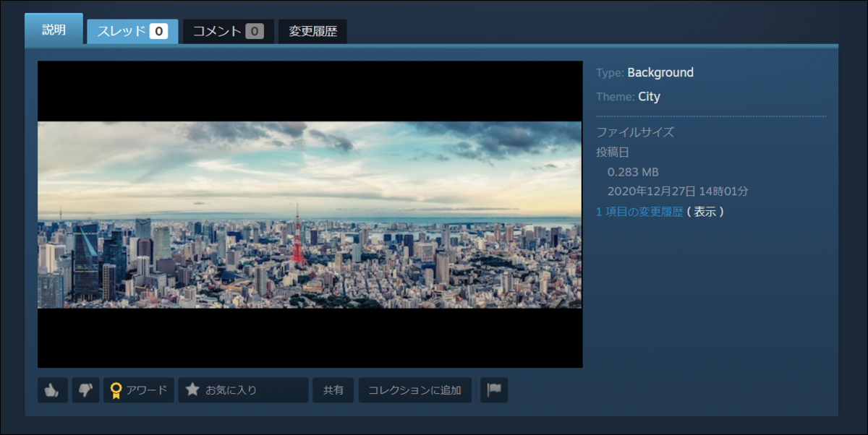Click the yellow award medal icon

click(115, 389)
